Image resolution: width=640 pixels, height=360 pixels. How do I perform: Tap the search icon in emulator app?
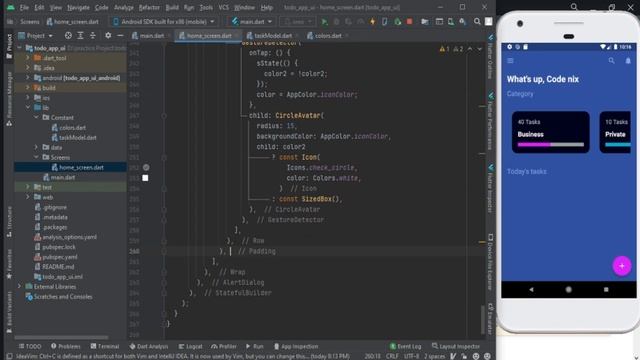611,61
